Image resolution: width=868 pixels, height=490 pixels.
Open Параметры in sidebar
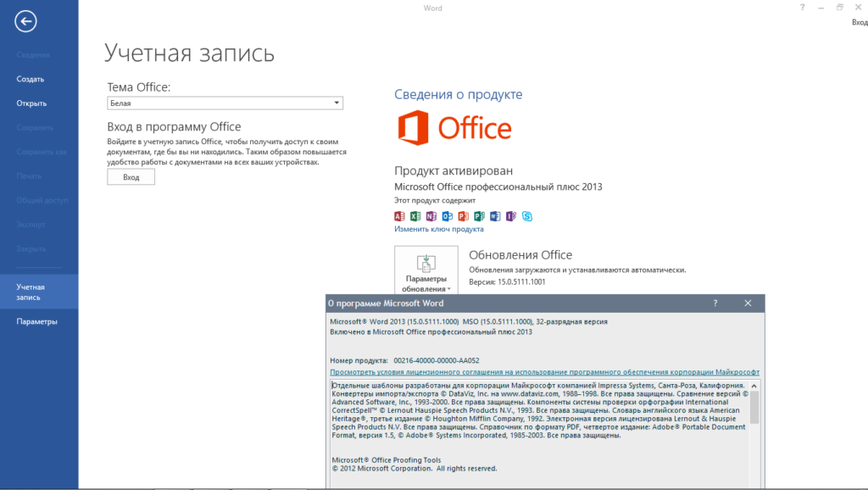[36, 321]
